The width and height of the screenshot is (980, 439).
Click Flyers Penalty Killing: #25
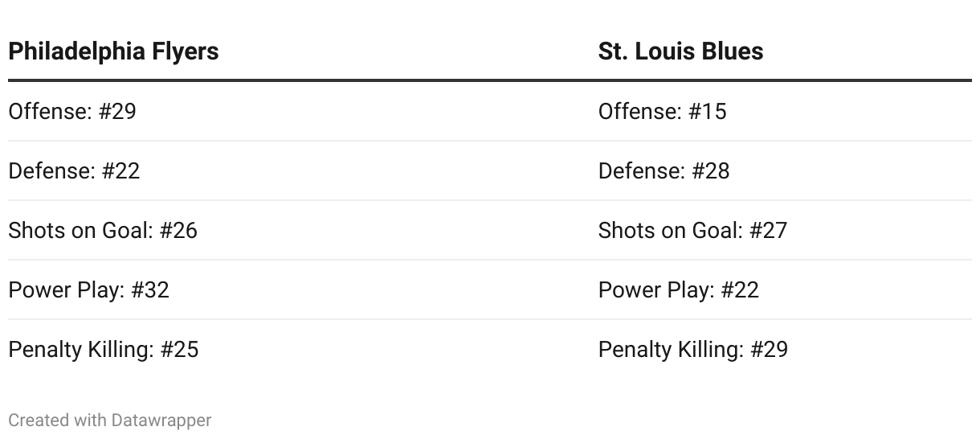pyautogui.click(x=104, y=349)
